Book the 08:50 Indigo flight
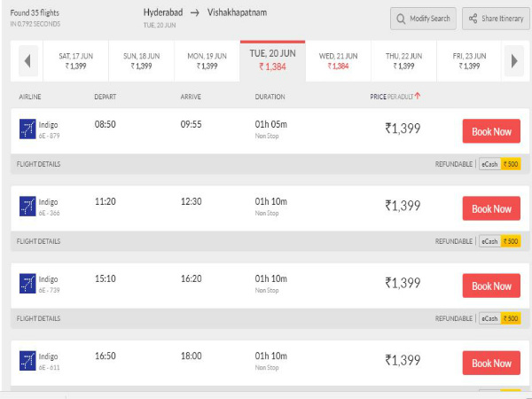This screenshot has height=399, width=532. click(491, 131)
